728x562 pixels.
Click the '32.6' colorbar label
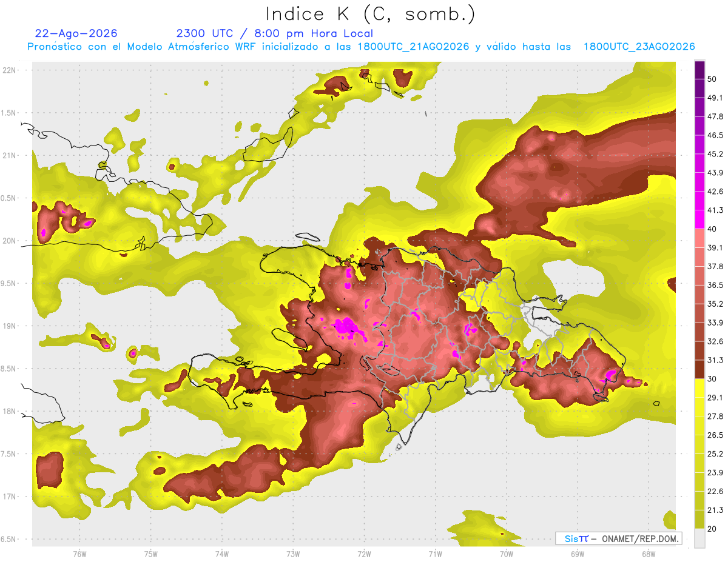click(x=715, y=341)
